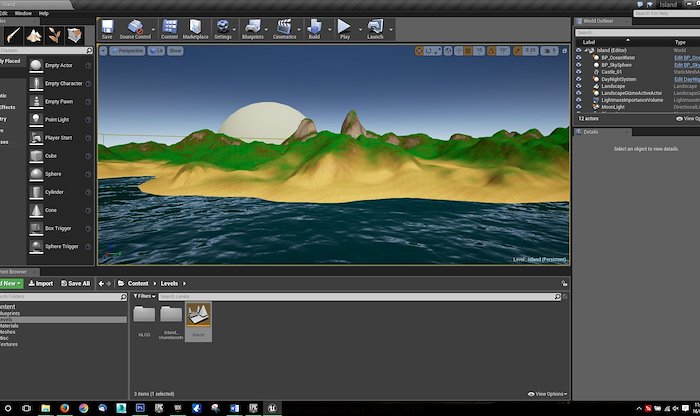This screenshot has height=416, width=700.
Task: Open File Explorer from taskbar
Action: pyautogui.click(x=46, y=408)
